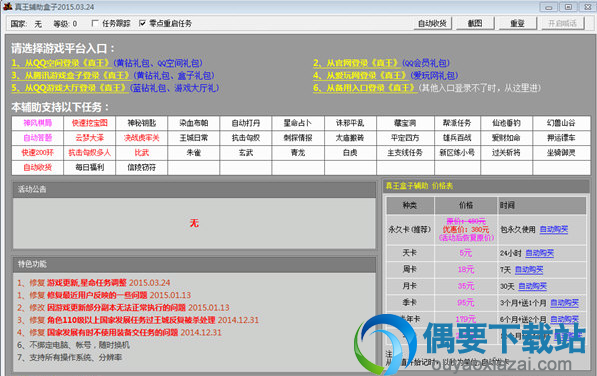
Task: Choose the 每日福利 task cell
Action: 89,167
